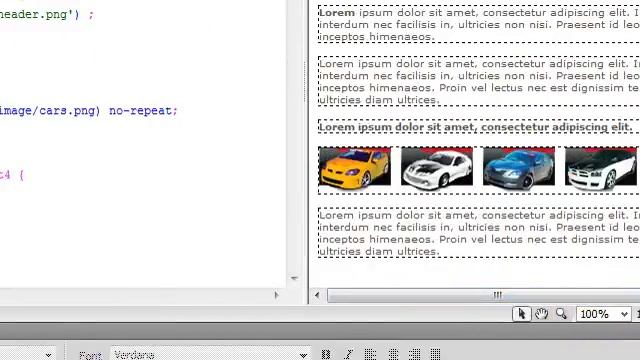
Task: Click the four-line paragraph above the bold heading
Action: click(479, 82)
